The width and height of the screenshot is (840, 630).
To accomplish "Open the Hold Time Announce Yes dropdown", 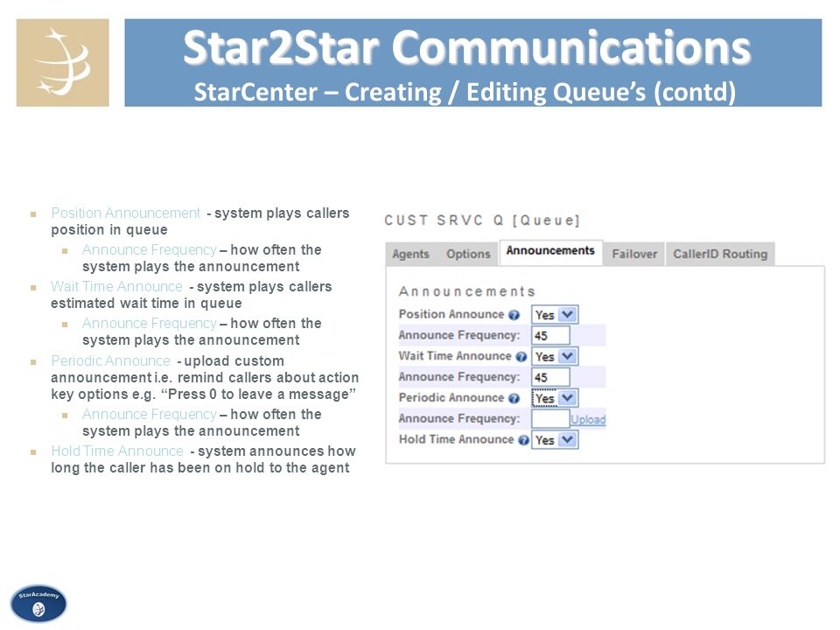I will [555, 440].
